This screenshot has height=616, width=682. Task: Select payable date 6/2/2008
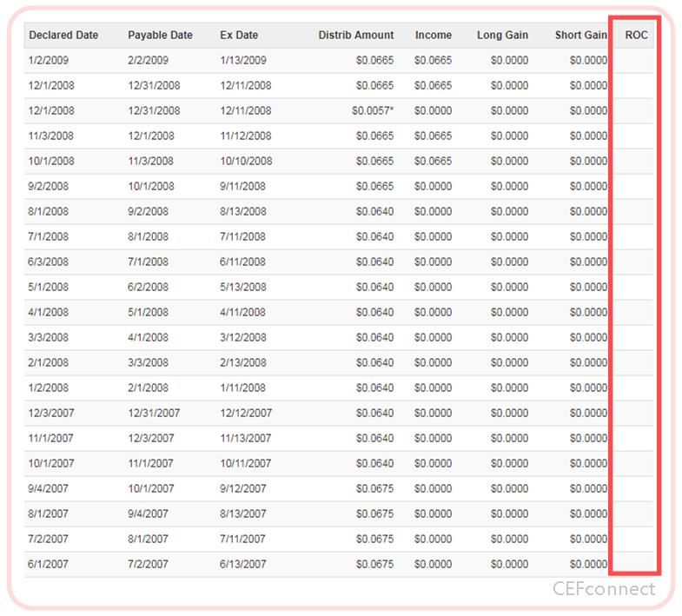click(x=148, y=288)
